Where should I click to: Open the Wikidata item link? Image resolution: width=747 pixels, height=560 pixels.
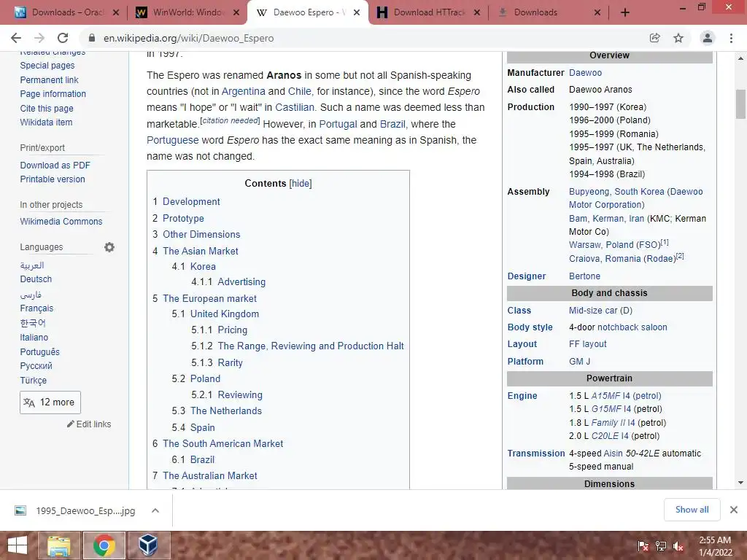[46, 122]
